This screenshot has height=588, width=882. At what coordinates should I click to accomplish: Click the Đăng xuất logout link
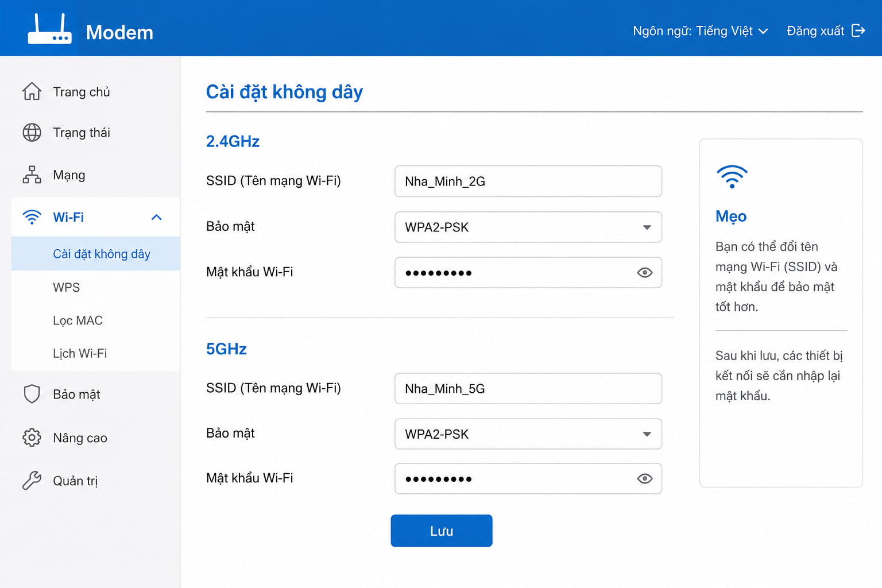pyautogui.click(x=826, y=30)
